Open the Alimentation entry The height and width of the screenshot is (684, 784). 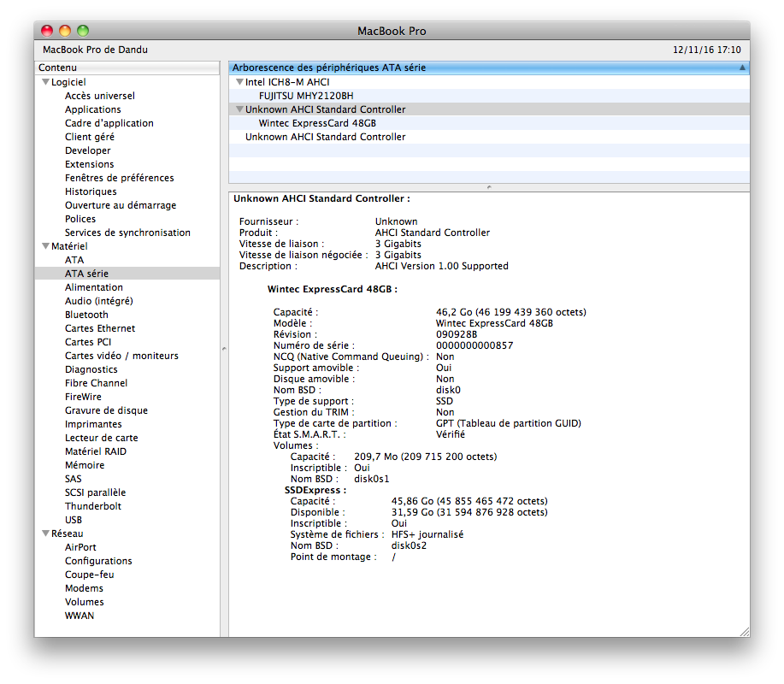click(x=94, y=287)
